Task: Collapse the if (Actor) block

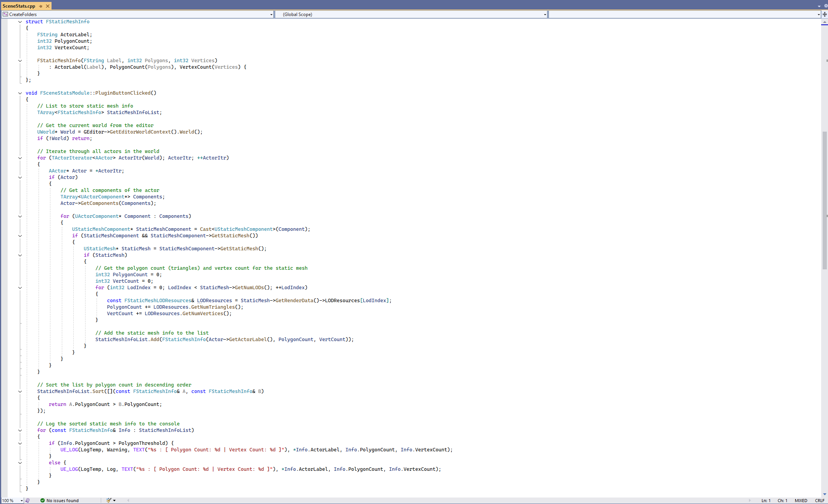Action: [x=20, y=177]
